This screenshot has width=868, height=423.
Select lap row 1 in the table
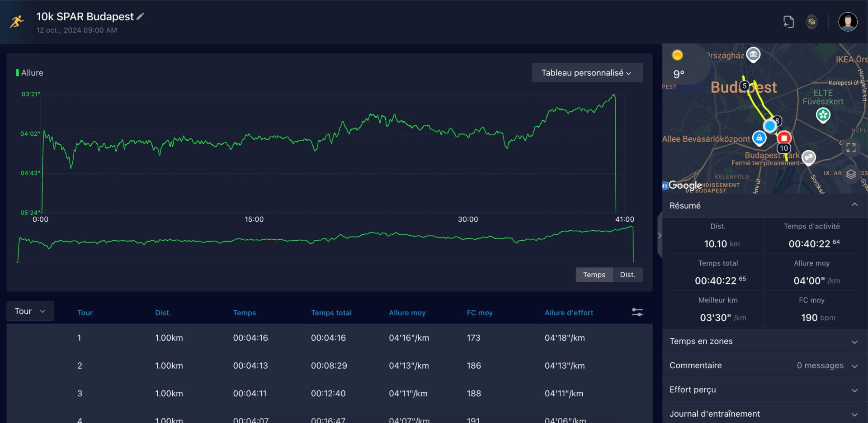(330, 338)
